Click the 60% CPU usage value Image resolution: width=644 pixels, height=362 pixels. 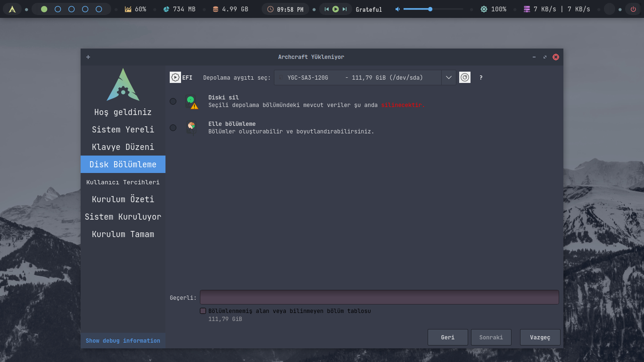point(140,9)
